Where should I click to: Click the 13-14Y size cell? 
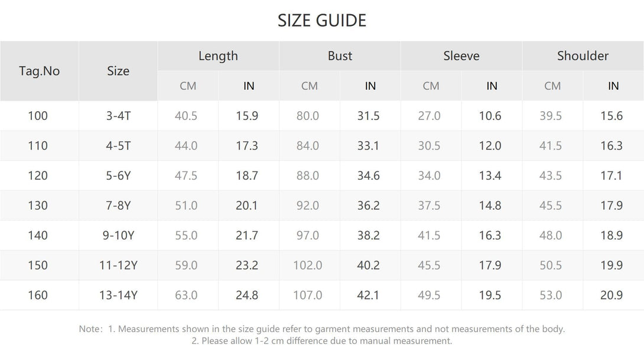118,295
